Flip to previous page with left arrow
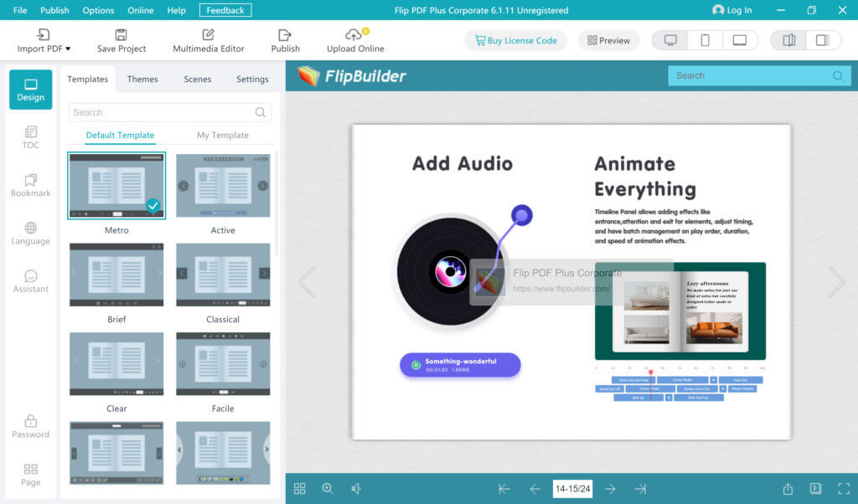Image resolution: width=858 pixels, height=504 pixels. pos(307,282)
